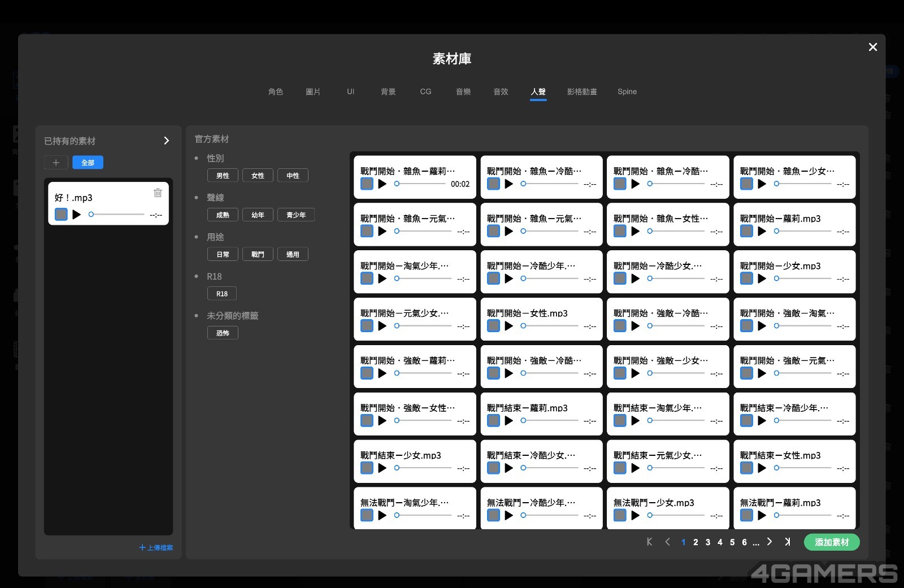Screen dimensions: 904x588
Task: Play the 戰鬥開始・強敵－蘿莉 clip
Action: [x=383, y=373]
